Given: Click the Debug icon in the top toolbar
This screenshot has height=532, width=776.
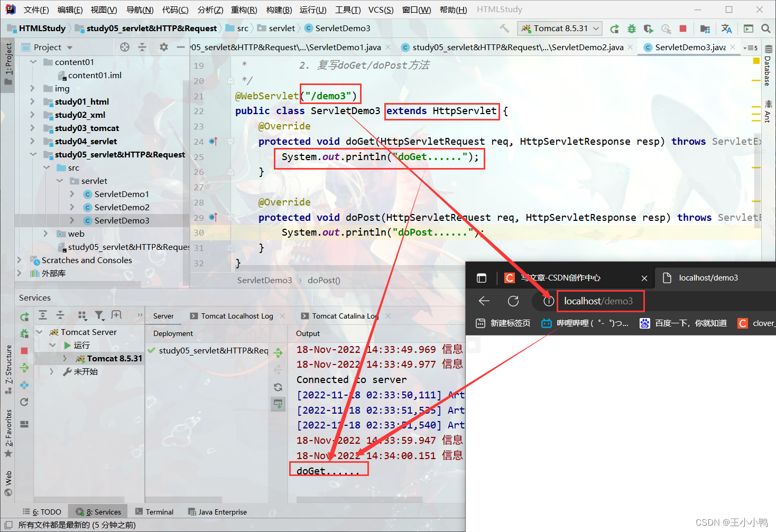Looking at the screenshot, I should pos(631,28).
